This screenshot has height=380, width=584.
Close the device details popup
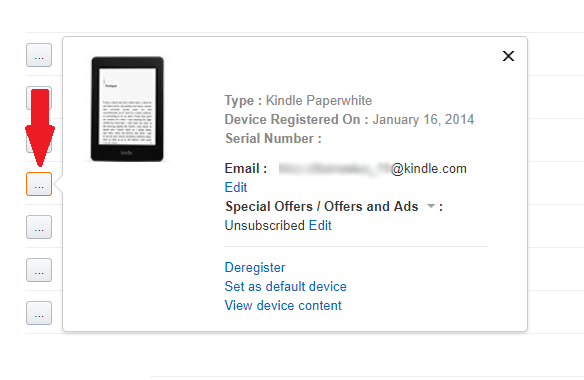tap(508, 56)
